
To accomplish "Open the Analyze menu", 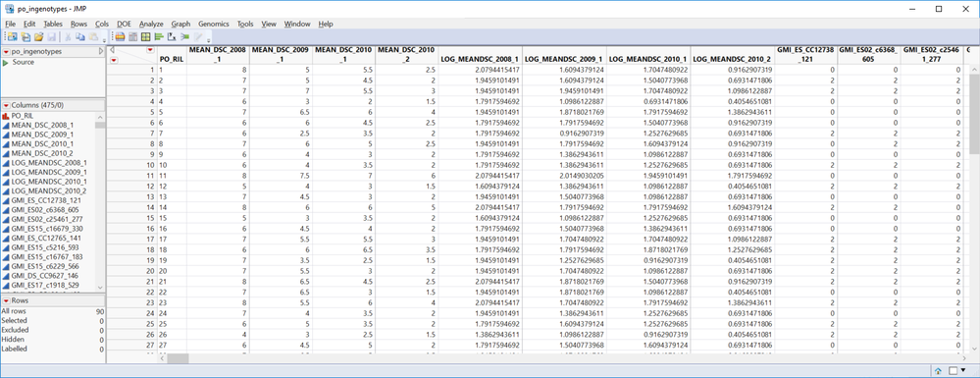I will 151,24.
